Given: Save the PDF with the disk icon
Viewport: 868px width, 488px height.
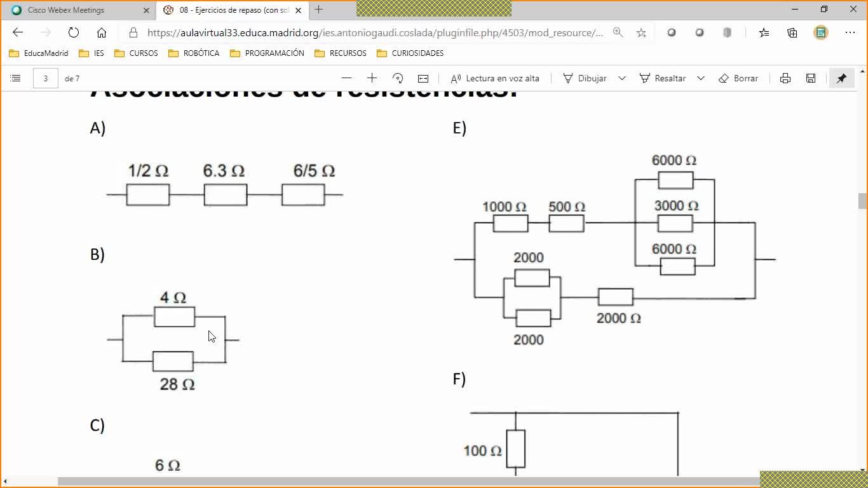Looking at the screenshot, I should [811, 78].
